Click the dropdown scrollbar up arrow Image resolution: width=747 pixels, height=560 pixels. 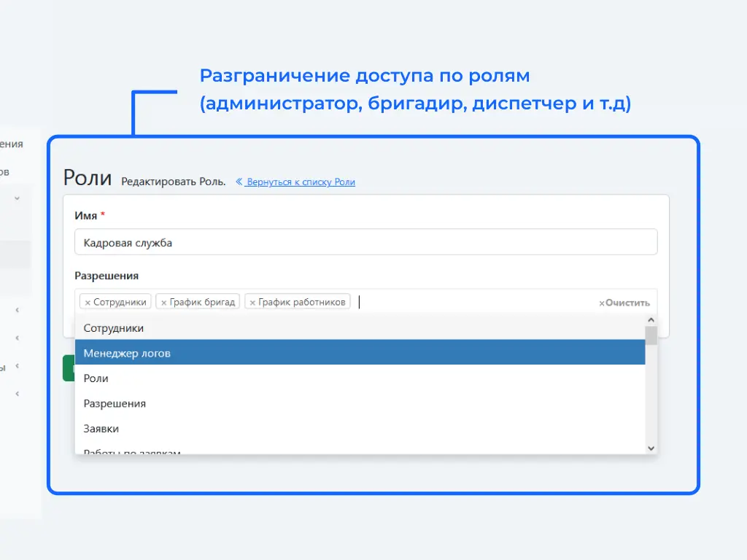pos(651,320)
